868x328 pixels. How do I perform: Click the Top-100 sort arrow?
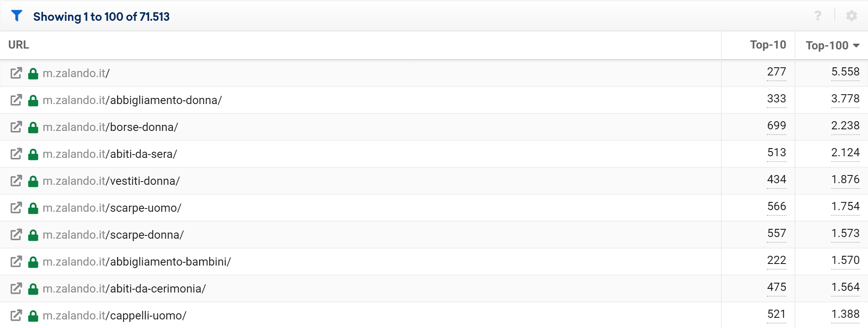tap(857, 45)
